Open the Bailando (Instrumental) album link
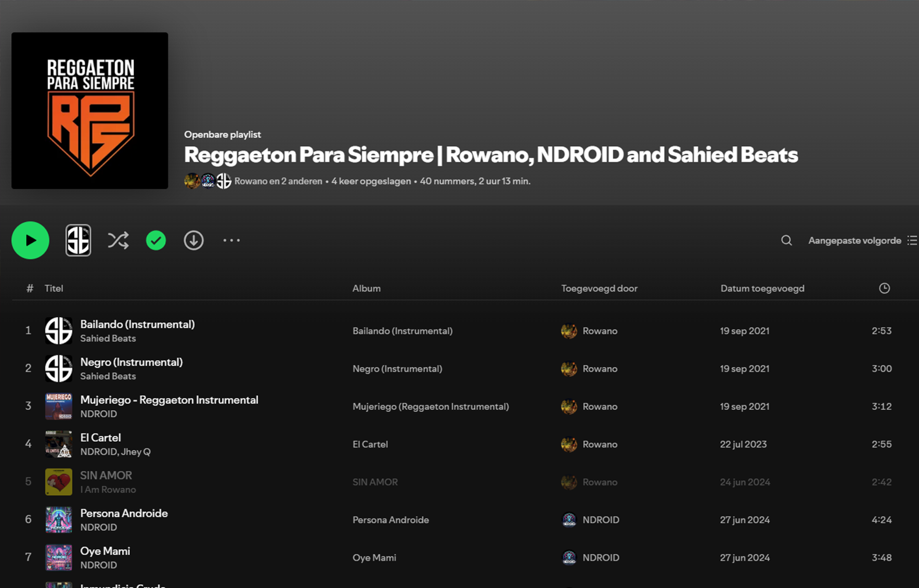The image size is (919, 588). click(x=402, y=331)
